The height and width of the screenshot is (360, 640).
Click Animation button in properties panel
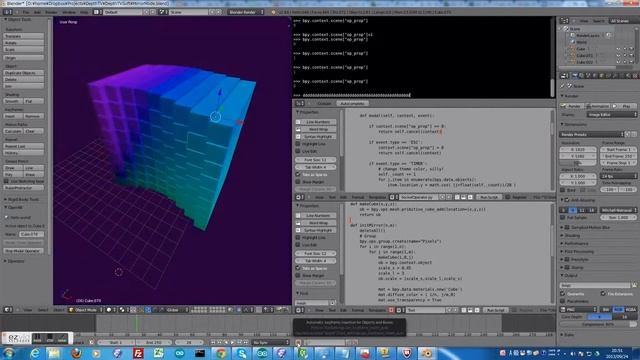pyautogui.click(x=598, y=106)
